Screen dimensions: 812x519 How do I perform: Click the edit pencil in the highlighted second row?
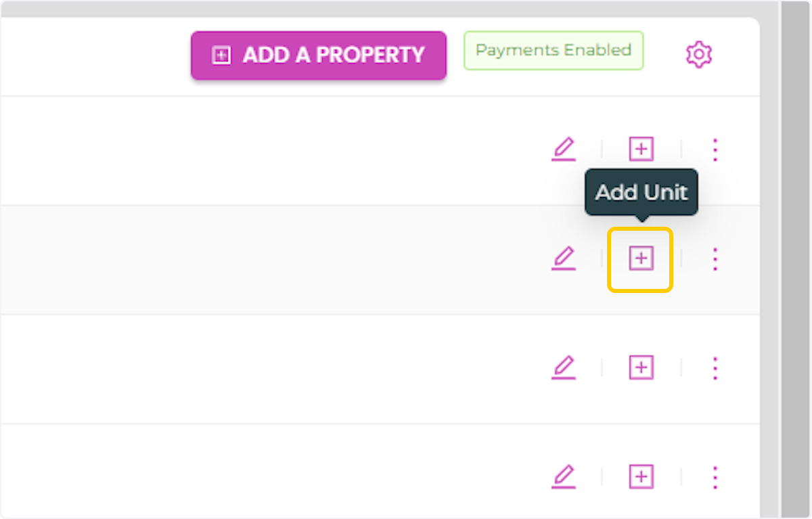point(563,258)
